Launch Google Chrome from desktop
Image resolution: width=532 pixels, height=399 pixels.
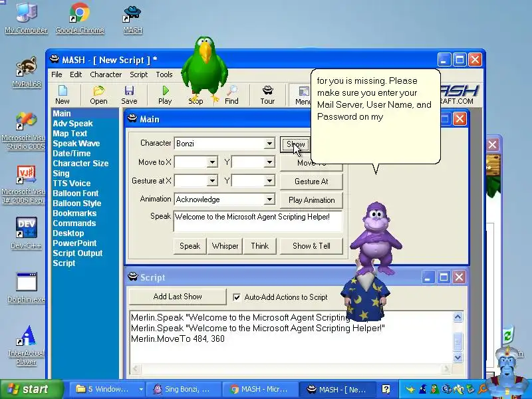(80, 19)
